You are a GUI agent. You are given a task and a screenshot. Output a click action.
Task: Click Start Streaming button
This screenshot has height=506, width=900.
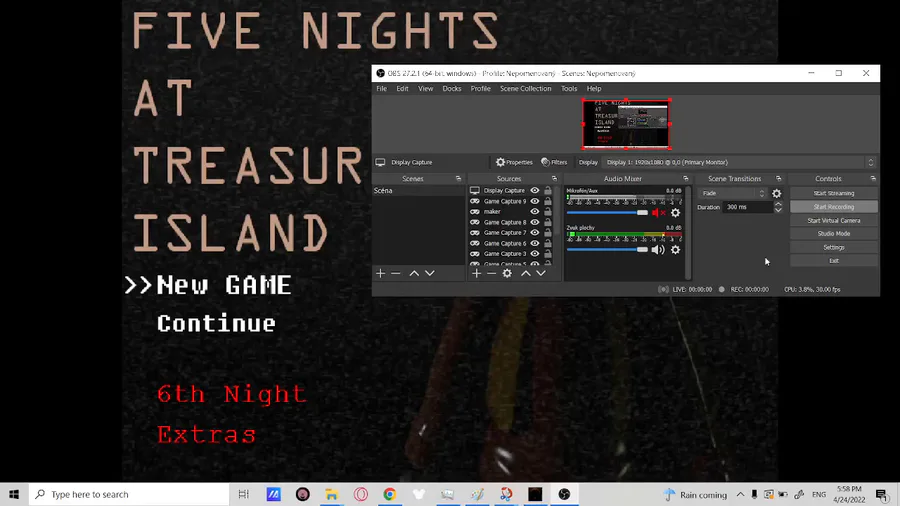point(833,193)
